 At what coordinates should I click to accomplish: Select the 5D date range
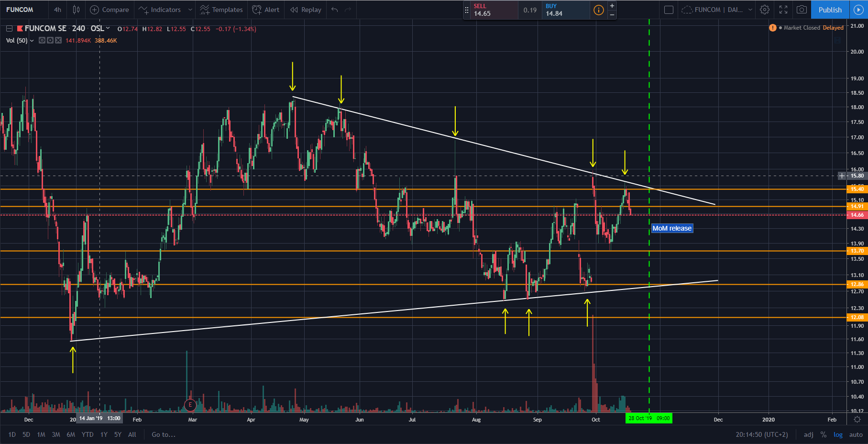pyautogui.click(x=26, y=434)
